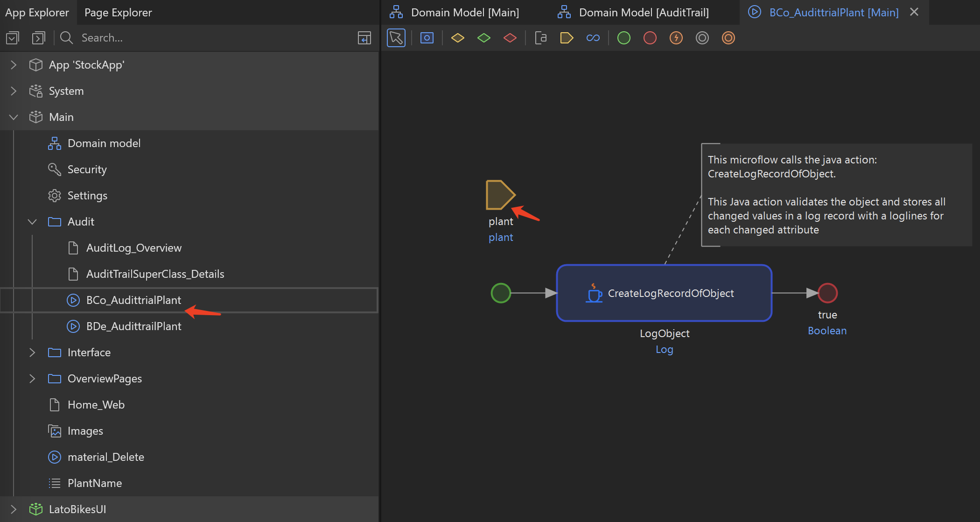980x522 pixels.
Task: Select the Audit folder label
Action: tap(81, 222)
